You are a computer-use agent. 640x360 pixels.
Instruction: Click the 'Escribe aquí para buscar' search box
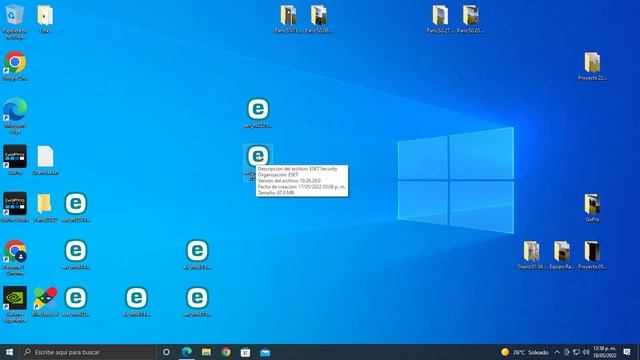click(x=88, y=352)
